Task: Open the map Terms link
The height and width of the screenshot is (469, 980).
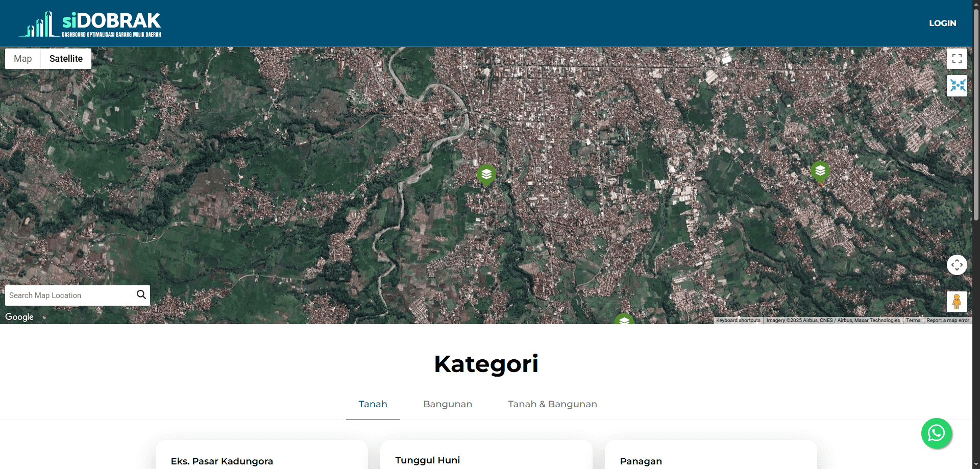Action: pyautogui.click(x=913, y=320)
